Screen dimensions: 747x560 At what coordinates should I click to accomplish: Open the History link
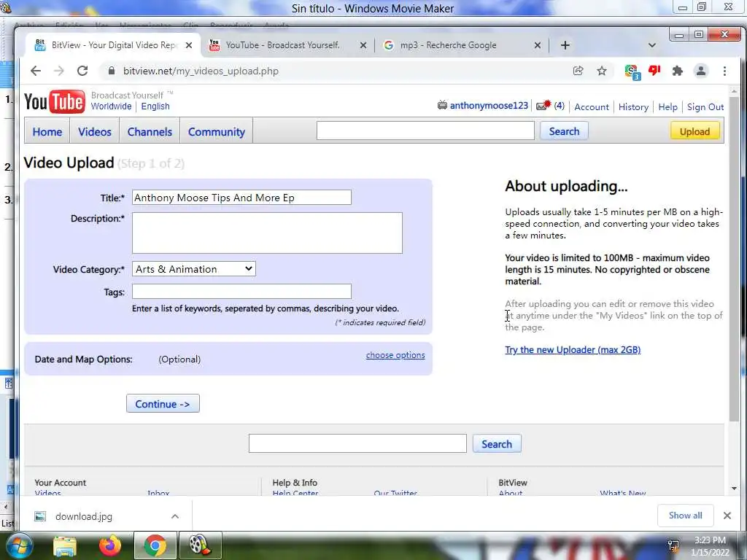pos(633,106)
